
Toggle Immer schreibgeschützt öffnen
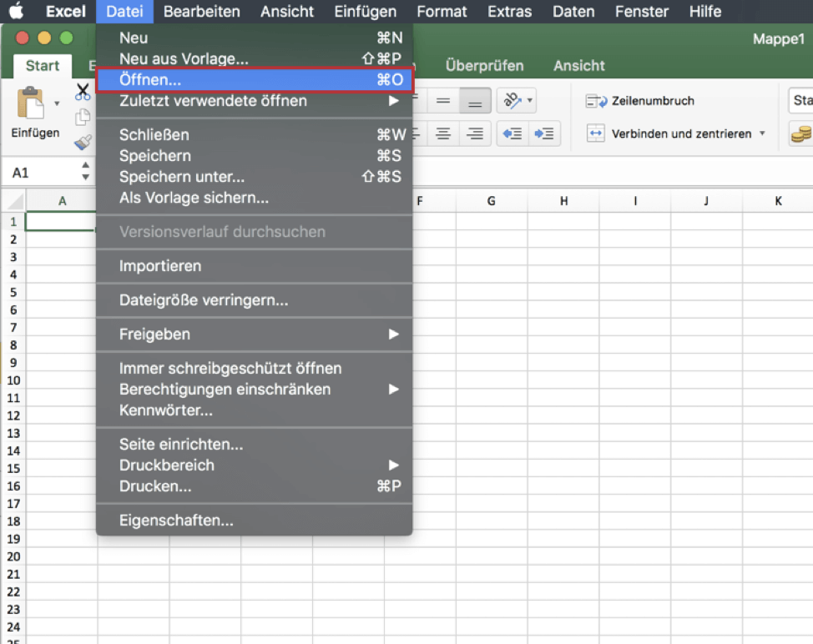(254, 369)
